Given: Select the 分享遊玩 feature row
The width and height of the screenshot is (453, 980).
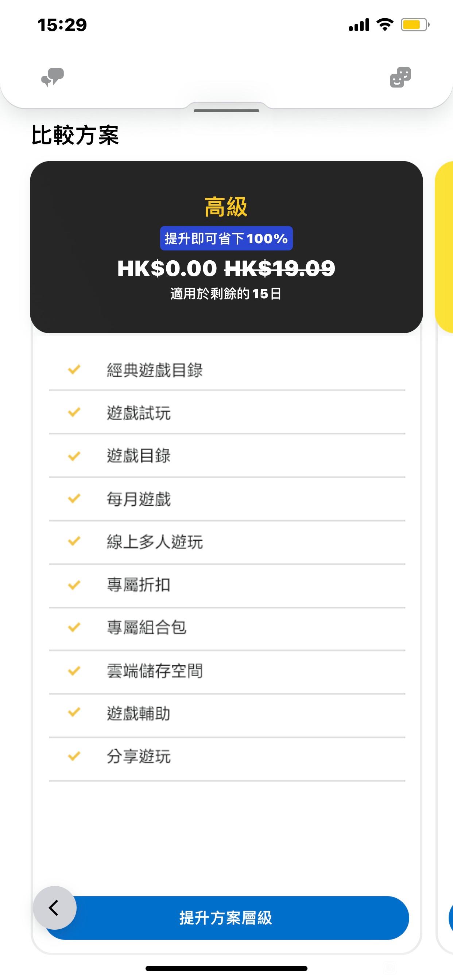Looking at the screenshot, I should tap(227, 757).
